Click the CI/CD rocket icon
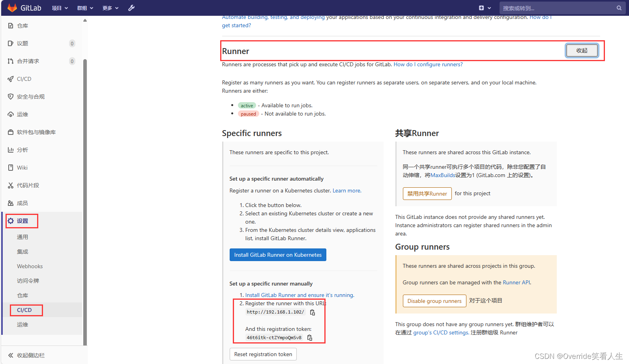This screenshot has height=364, width=629. pyautogui.click(x=11, y=79)
